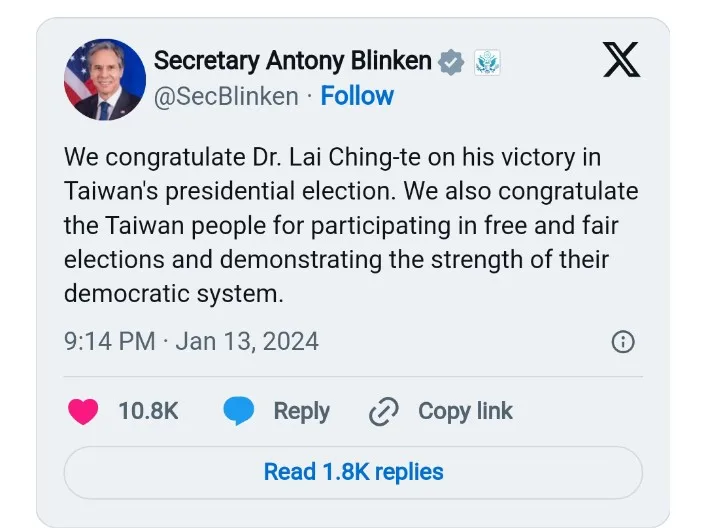Viewport: 706px width, 528px height.
Task: Open the Secretary Antony Blinken display name
Action: point(292,61)
